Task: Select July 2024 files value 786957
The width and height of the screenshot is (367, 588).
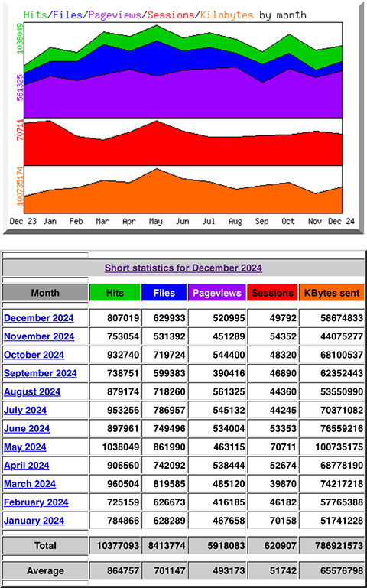Action: [169, 411]
